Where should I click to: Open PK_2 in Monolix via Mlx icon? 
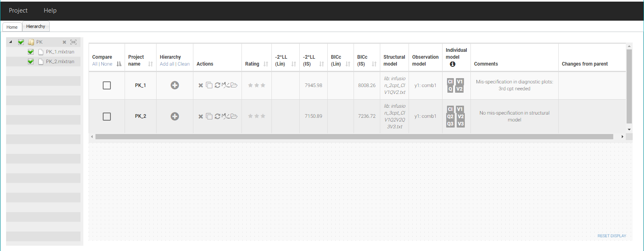point(225,117)
